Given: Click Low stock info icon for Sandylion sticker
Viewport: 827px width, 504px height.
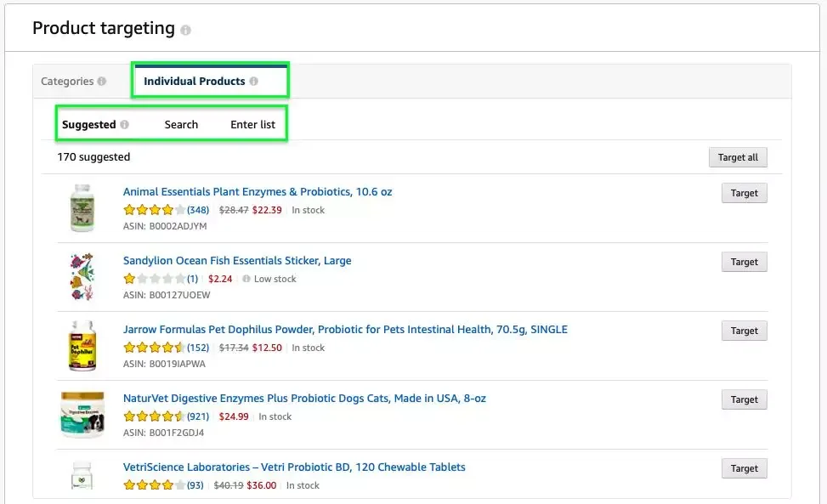Looking at the screenshot, I should [246, 279].
